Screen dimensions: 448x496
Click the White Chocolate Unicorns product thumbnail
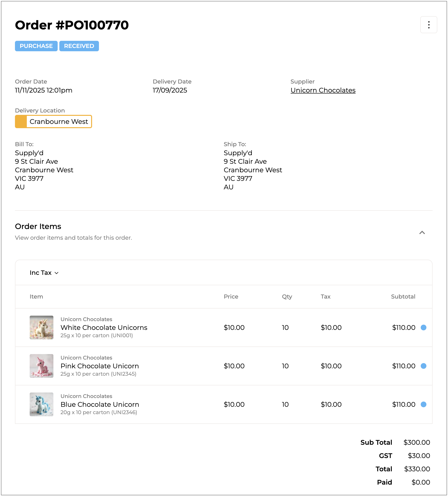coord(41,328)
